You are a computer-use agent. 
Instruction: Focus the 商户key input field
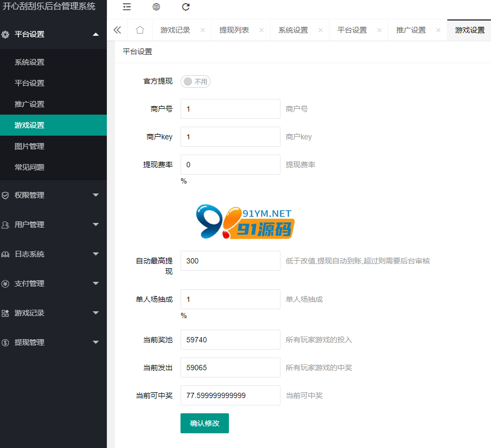[x=230, y=137]
